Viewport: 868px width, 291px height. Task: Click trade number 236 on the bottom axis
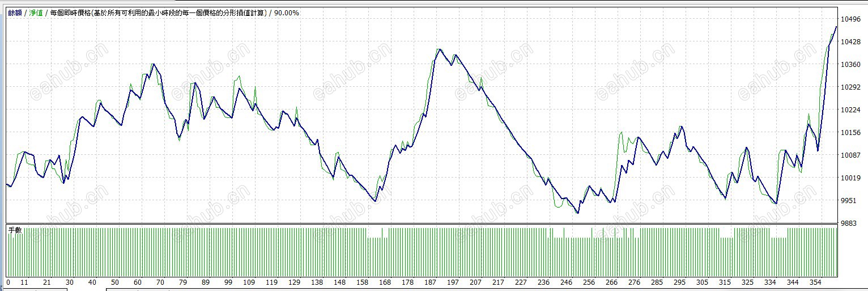coord(543,282)
